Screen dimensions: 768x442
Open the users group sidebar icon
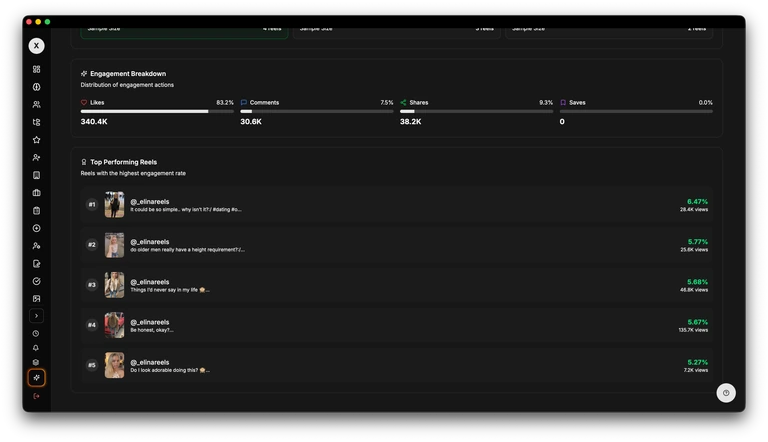point(36,104)
